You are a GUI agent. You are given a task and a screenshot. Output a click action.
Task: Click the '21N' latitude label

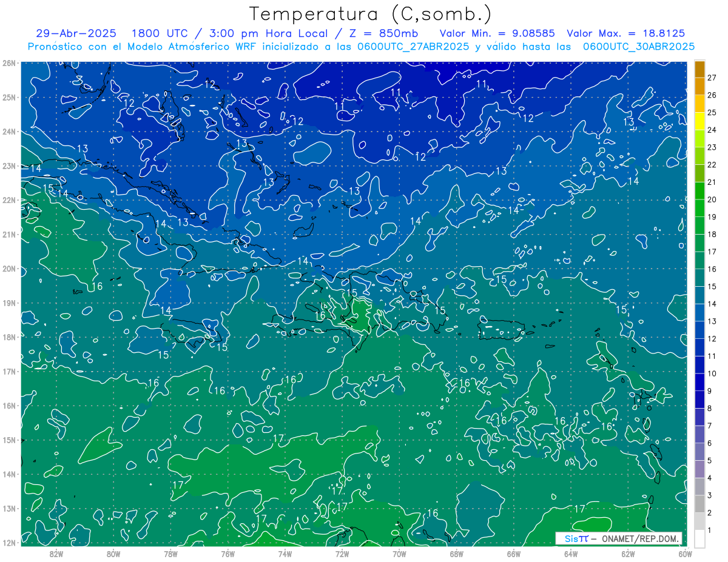[x=8, y=234]
